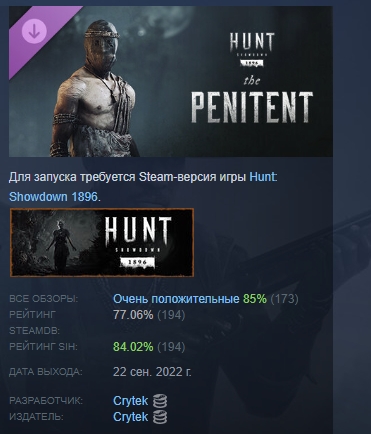Click the 'Очень положительные' review summary

point(176,299)
